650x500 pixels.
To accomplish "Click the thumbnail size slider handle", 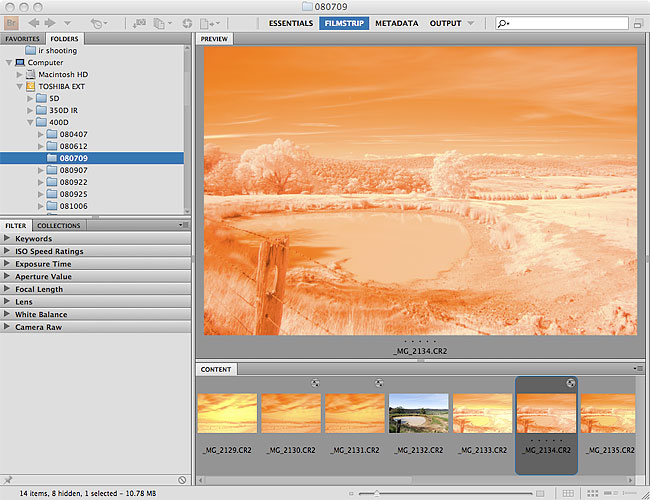I will [376, 493].
